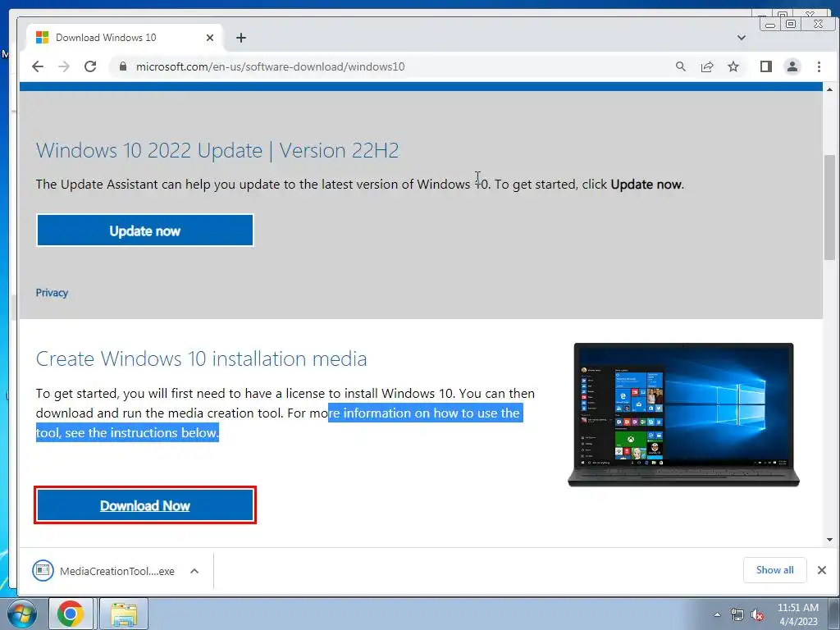Open Windows Explorer from the taskbar
840x630 pixels.
coord(124,614)
